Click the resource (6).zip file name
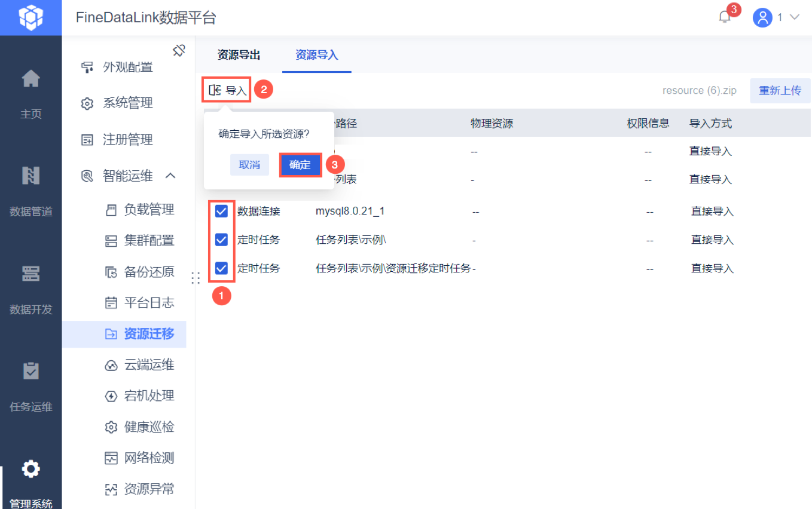 (700, 91)
